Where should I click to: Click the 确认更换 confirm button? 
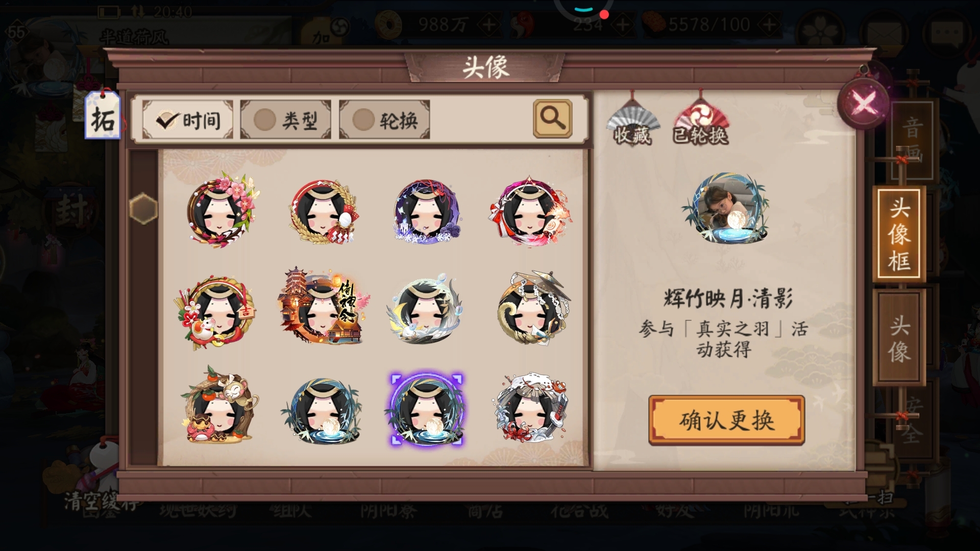[x=726, y=420]
